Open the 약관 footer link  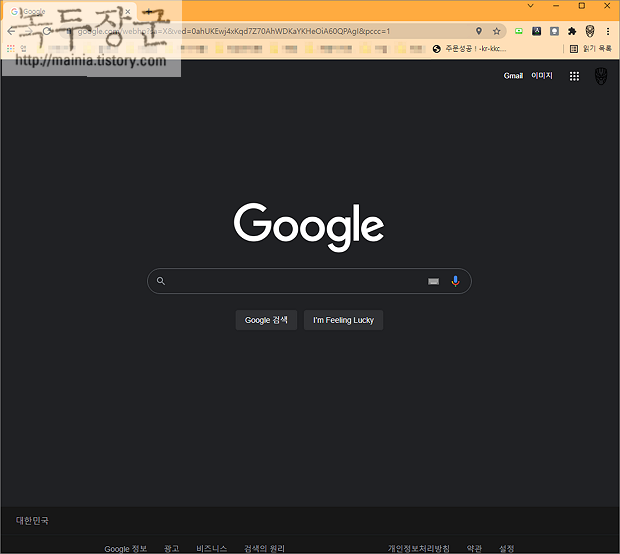(x=474, y=548)
